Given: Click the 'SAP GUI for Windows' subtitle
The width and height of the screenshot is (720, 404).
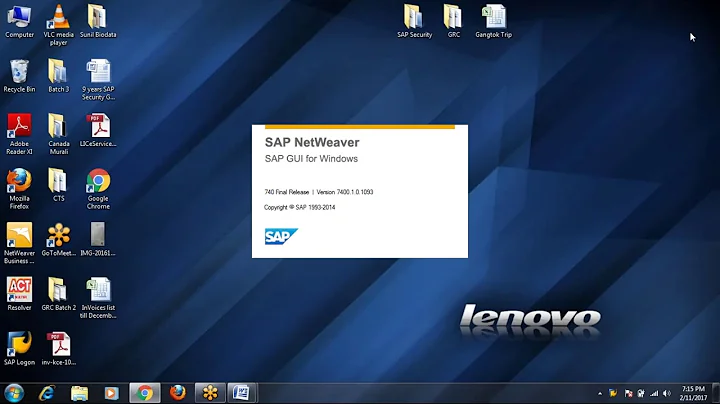Looking at the screenshot, I should (311, 159).
